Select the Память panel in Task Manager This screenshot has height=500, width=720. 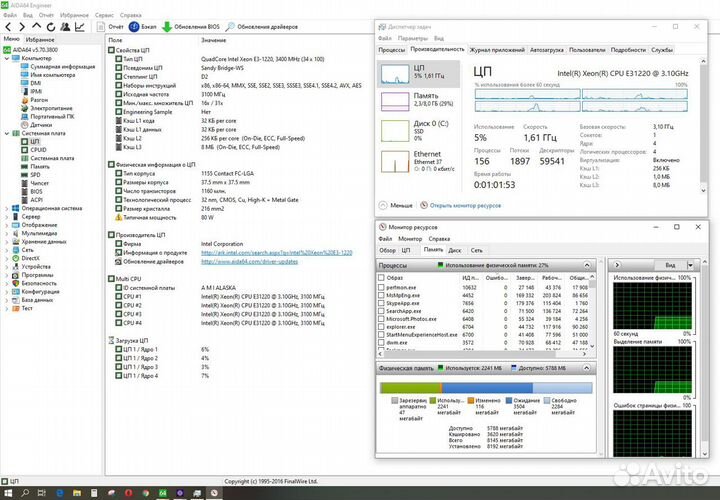coord(418,101)
